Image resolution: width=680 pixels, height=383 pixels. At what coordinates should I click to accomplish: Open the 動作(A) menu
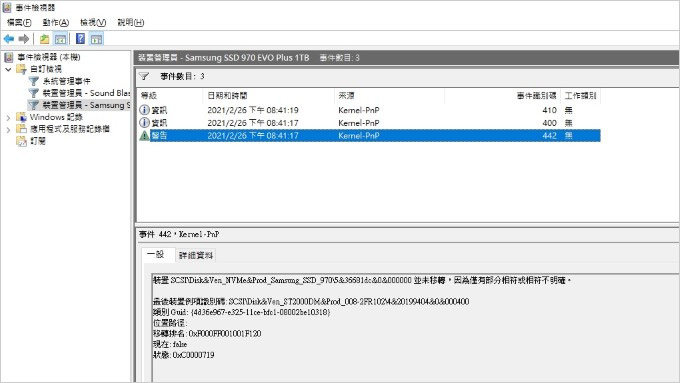click(x=56, y=23)
